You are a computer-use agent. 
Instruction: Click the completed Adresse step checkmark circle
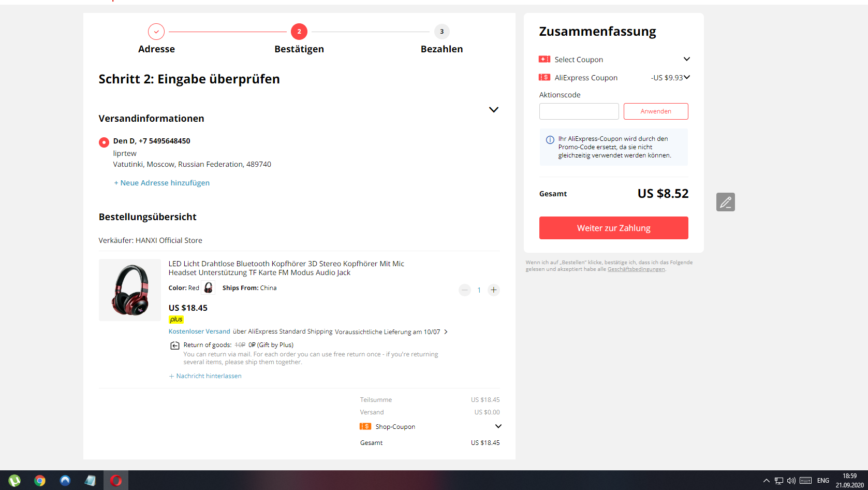(x=156, y=32)
